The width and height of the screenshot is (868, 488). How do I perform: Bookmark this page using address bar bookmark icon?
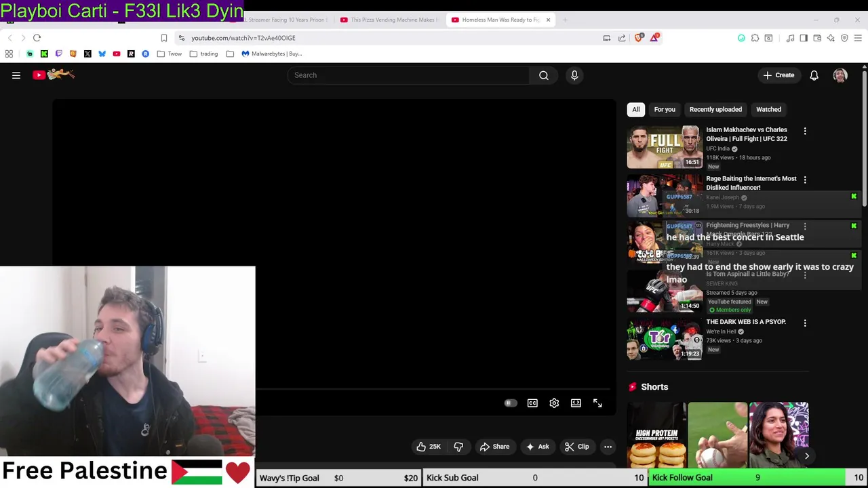[164, 38]
